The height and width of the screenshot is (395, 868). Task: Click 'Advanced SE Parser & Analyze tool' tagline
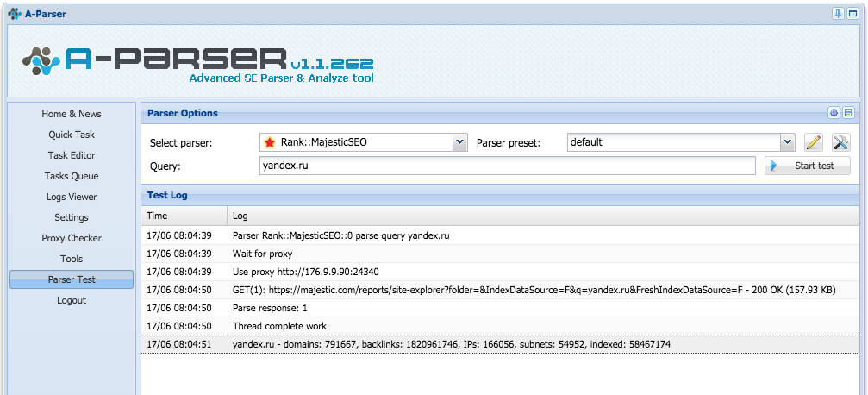pos(281,78)
